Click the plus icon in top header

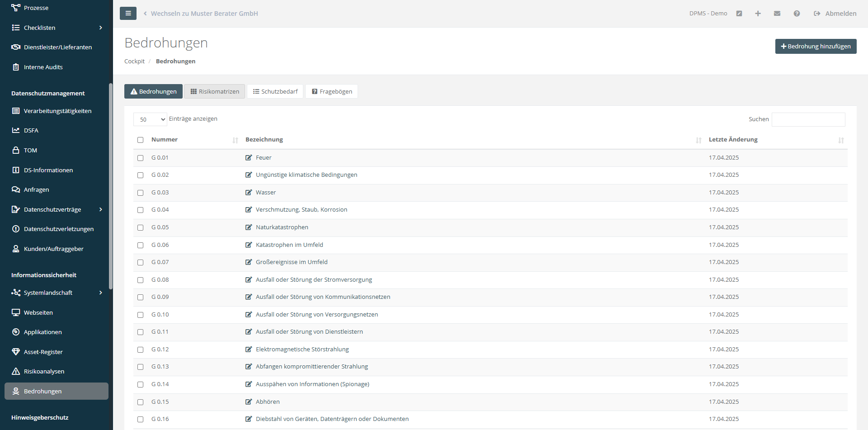758,14
